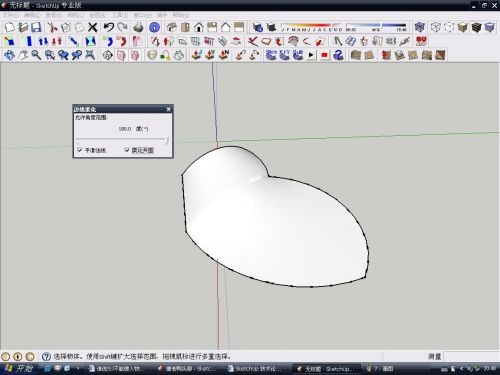The width and height of the screenshot is (500, 375).
Task: Click the red SU plugin icon
Action: (x=421, y=41)
